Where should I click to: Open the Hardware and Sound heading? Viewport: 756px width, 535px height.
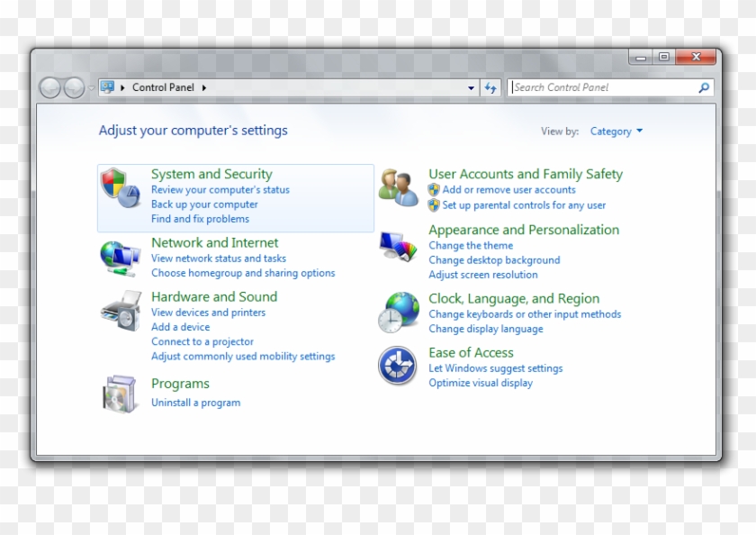[x=214, y=296]
